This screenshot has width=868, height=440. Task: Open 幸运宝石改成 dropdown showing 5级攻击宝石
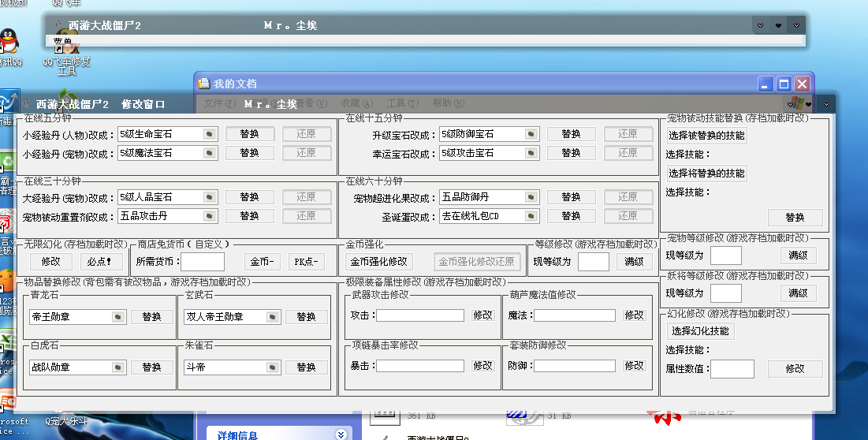click(531, 153)
